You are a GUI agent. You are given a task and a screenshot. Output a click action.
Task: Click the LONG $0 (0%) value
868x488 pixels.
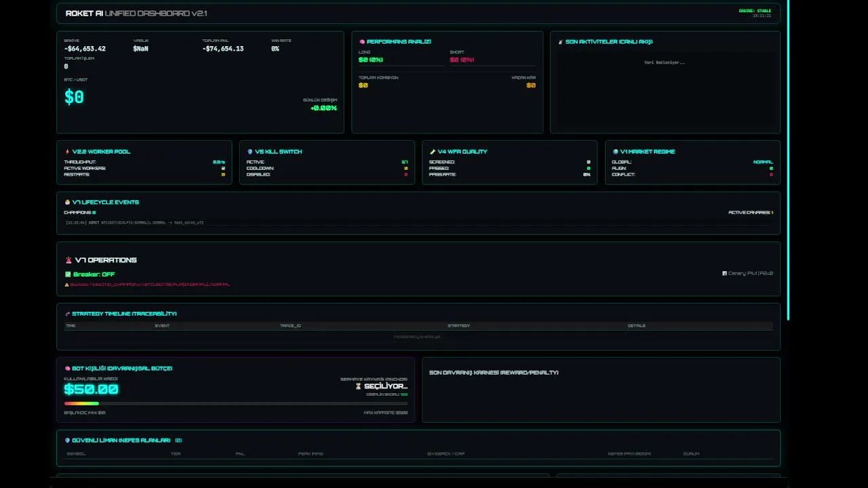[x=371, y=60]
